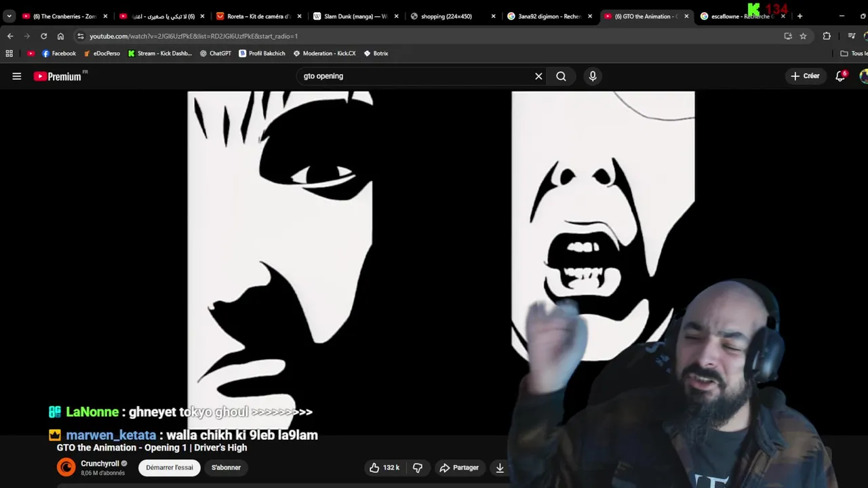Expand the tab search dropdown arrow
The width and height of the screenshot is (868, 488).
(9, 16)
